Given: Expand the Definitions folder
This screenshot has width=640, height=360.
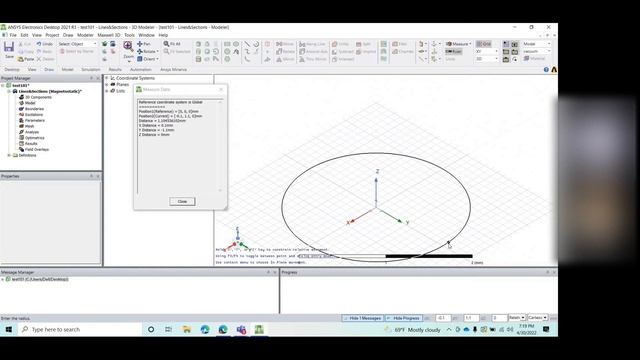Looking at the screenshot, I should [x=9, y=155].
